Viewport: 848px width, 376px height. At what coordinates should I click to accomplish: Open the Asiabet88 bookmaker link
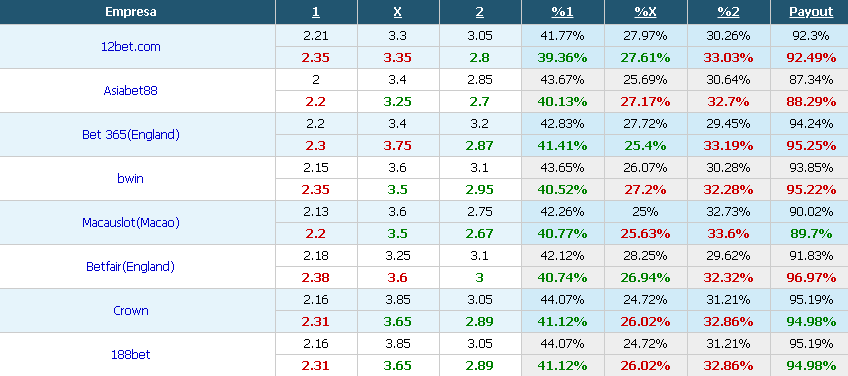130,90
